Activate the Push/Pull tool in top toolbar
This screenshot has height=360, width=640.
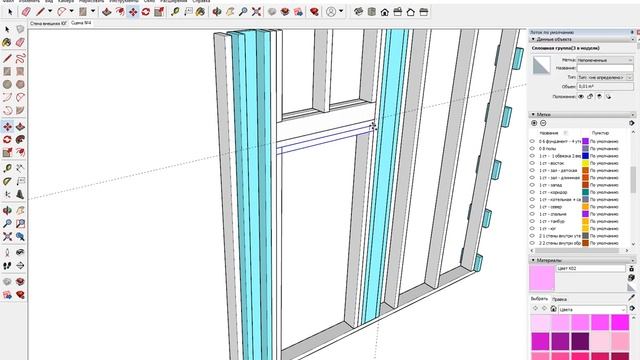pyautogui.click(x=107, y=12)
